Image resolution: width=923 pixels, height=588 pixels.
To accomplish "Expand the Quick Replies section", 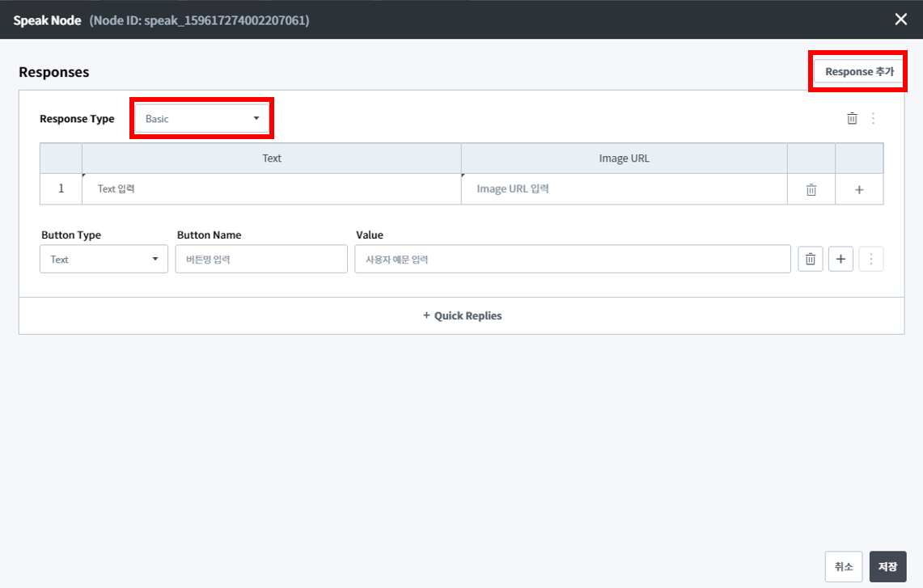I will 462,316.
